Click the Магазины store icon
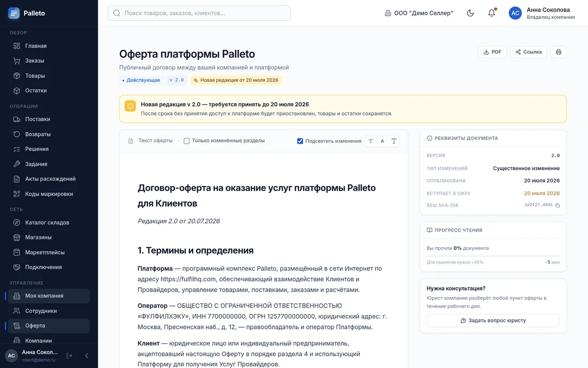This screenshot has height=368, width=588. tap(17, 237)
